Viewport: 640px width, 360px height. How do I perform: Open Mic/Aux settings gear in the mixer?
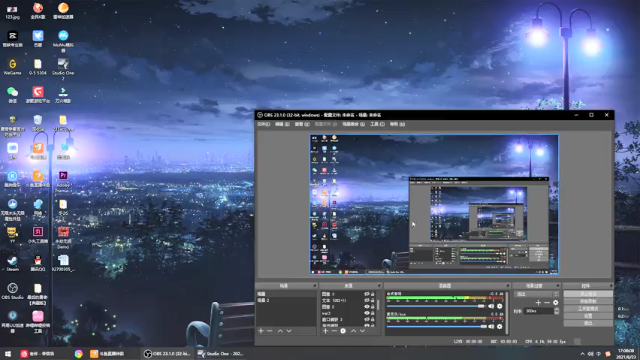pos(500,327)
